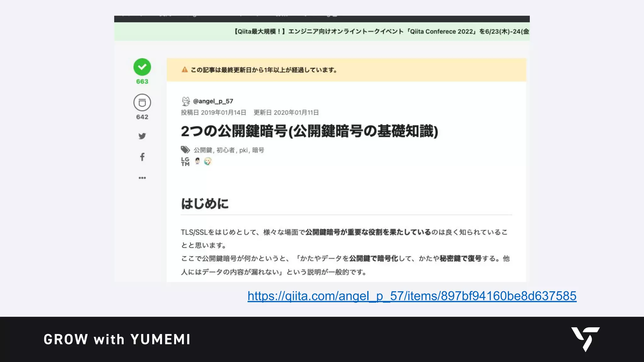This screenshot has width=644, height=362.
Task: Click the LGTM text icon under tags
Action: (x=185, y=162)
